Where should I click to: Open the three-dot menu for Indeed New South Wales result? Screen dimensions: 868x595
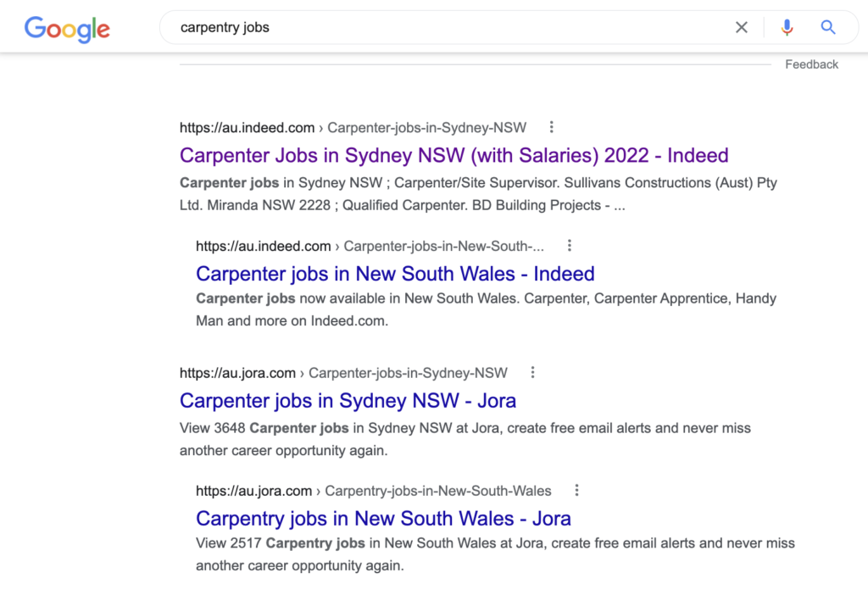pyautogui.click(x=569, y=245)
